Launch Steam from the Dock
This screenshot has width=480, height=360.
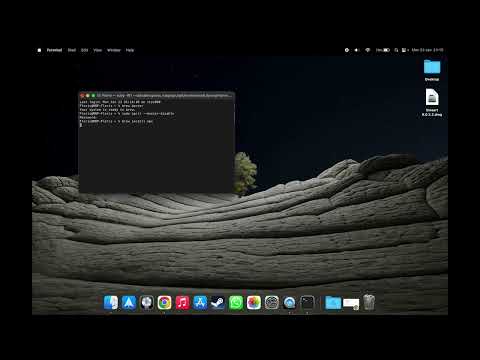pos(218,303)
